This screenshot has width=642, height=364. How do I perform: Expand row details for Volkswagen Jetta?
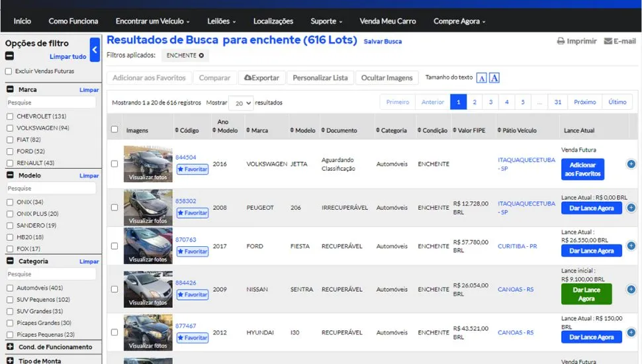click(631, 164)
